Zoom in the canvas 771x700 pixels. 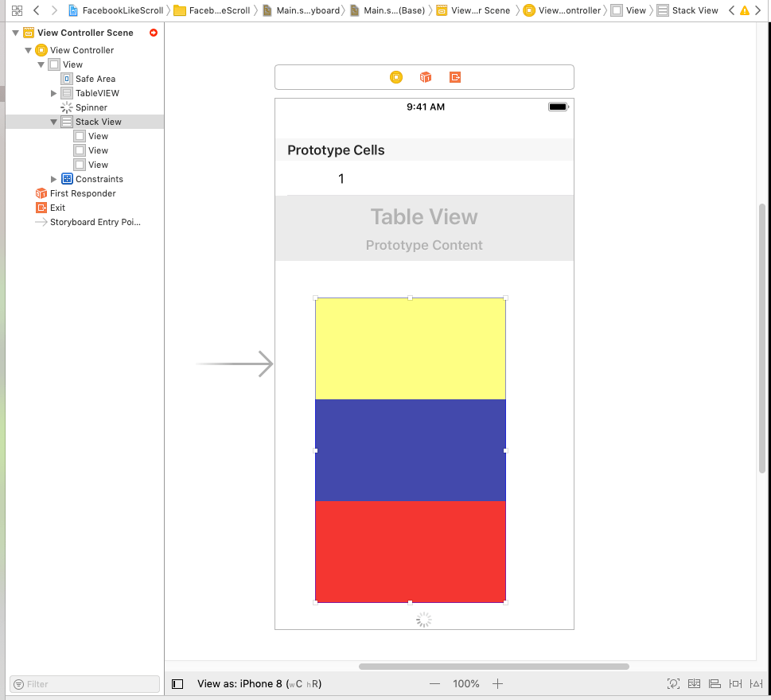coord(497,684)
